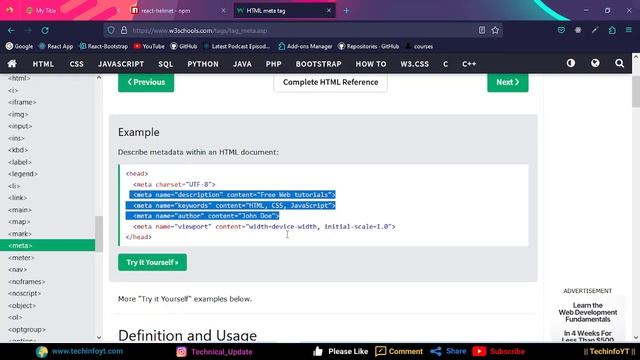Open HTML in W3Schools top menu
This screenshot has width=640, height=360.
point(43,64)
